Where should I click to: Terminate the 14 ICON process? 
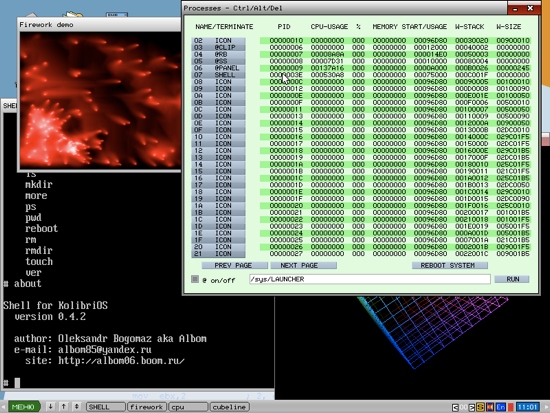tap(218, 164)
